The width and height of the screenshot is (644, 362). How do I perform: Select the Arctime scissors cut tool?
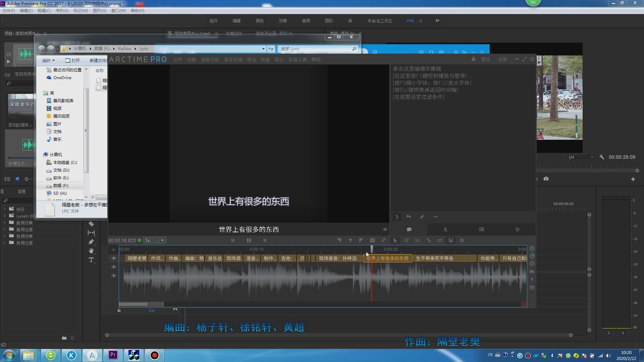(x=418, y=240)
